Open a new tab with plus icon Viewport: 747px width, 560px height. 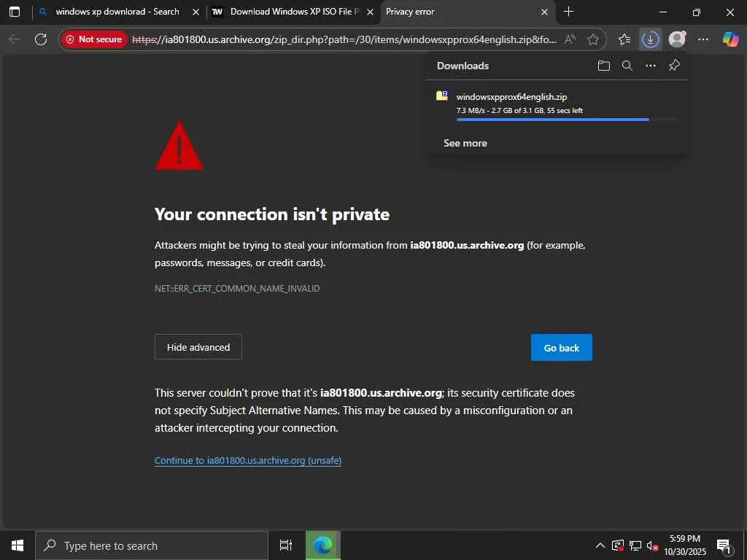(568, 12)
